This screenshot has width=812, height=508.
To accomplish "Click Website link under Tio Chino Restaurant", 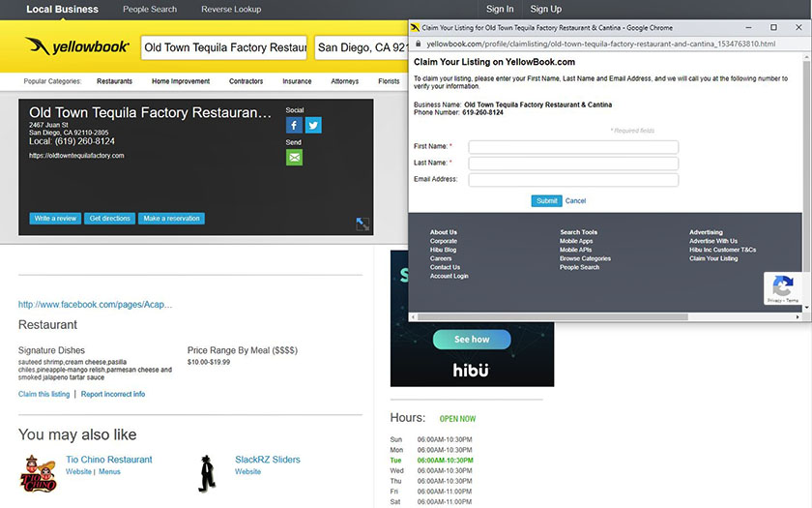I will [78, 472].
